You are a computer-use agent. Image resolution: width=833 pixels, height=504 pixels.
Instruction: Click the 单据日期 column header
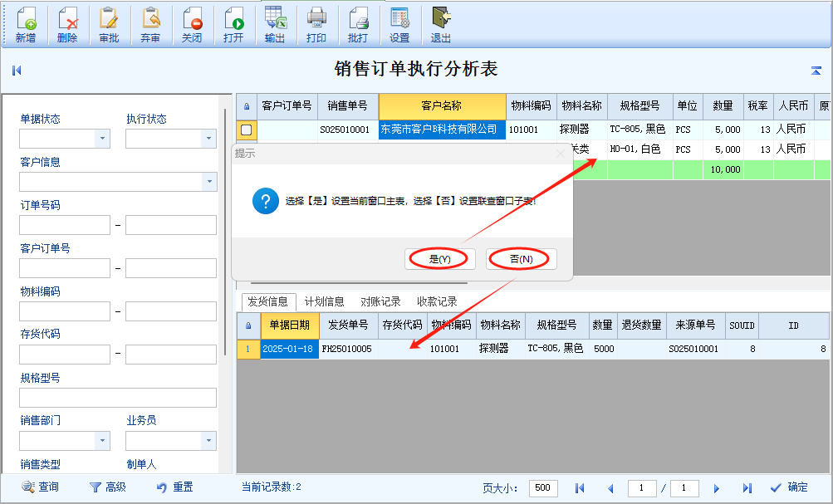(290, 325)
